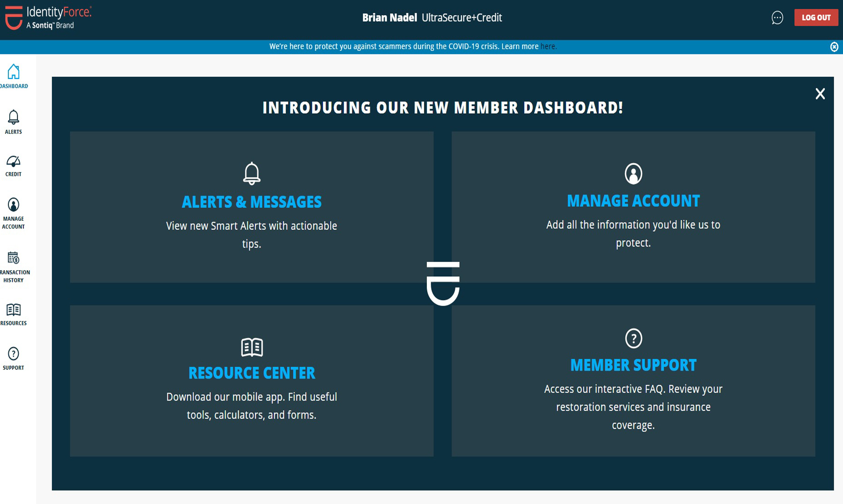The image size is (843, 504).
Task: Open Support question mark icon in sidebar
Action: coord(14,354)
